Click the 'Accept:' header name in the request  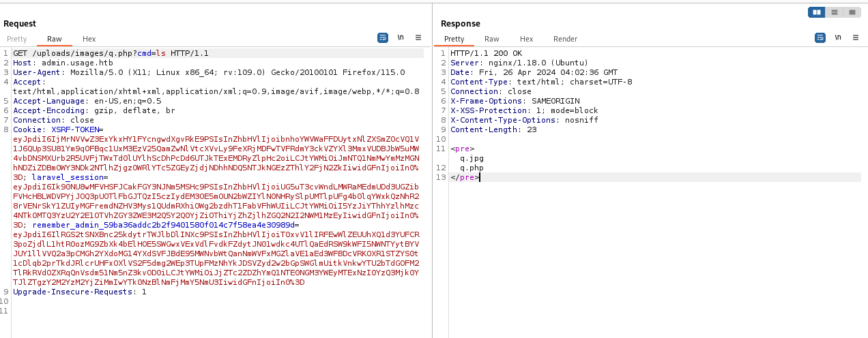tap(29, 82)
